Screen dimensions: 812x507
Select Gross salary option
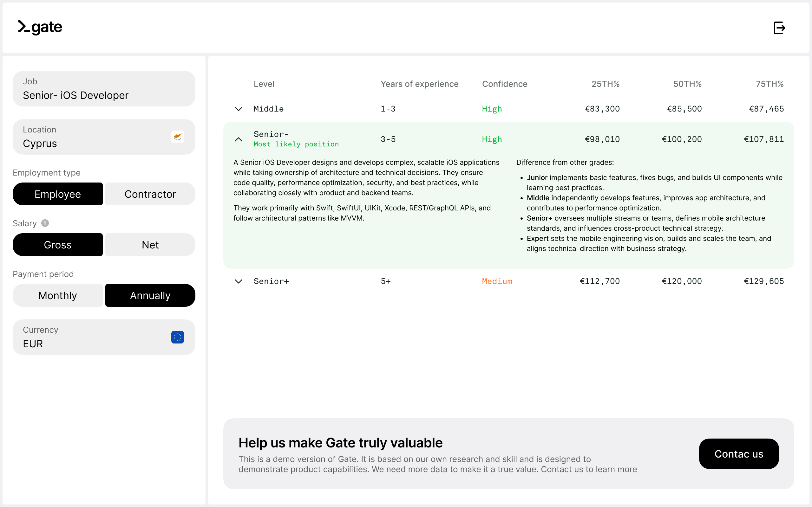point(58,245)
